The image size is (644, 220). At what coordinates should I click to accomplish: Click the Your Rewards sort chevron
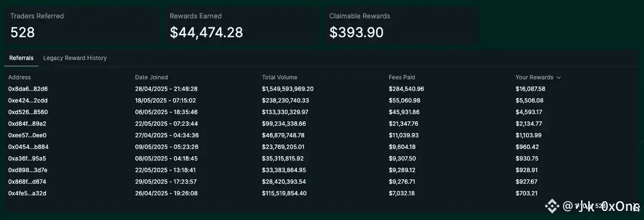pyautogui.click(x=559, y=78)
